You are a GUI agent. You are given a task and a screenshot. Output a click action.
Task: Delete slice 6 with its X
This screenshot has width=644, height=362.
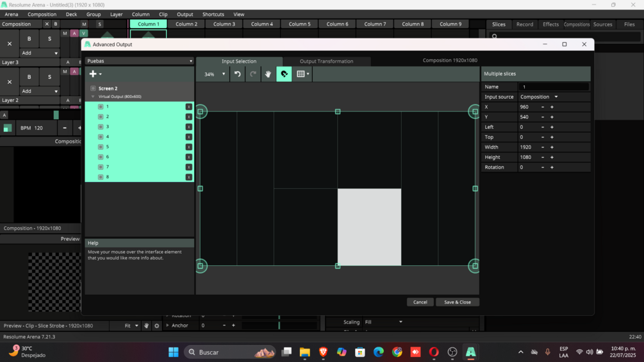[x=189, y=157]
